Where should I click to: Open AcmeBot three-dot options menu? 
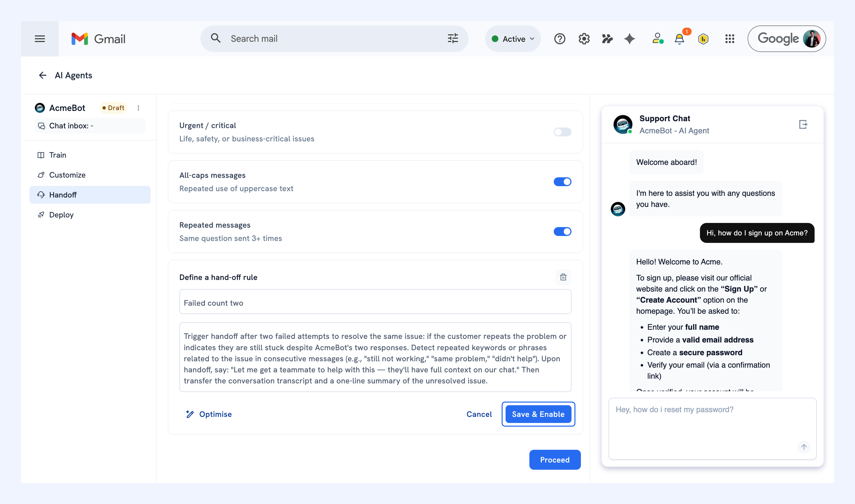point(138,108)
